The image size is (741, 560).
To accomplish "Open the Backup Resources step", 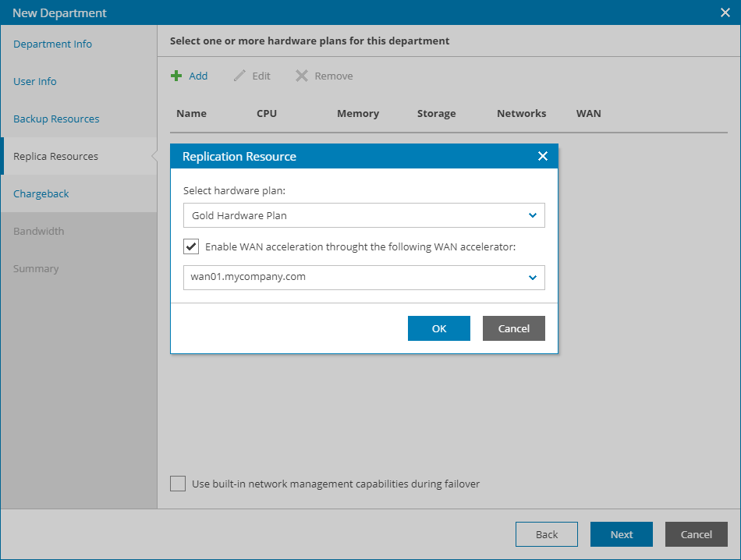I will pyautogui.click(x=56, y=119).
